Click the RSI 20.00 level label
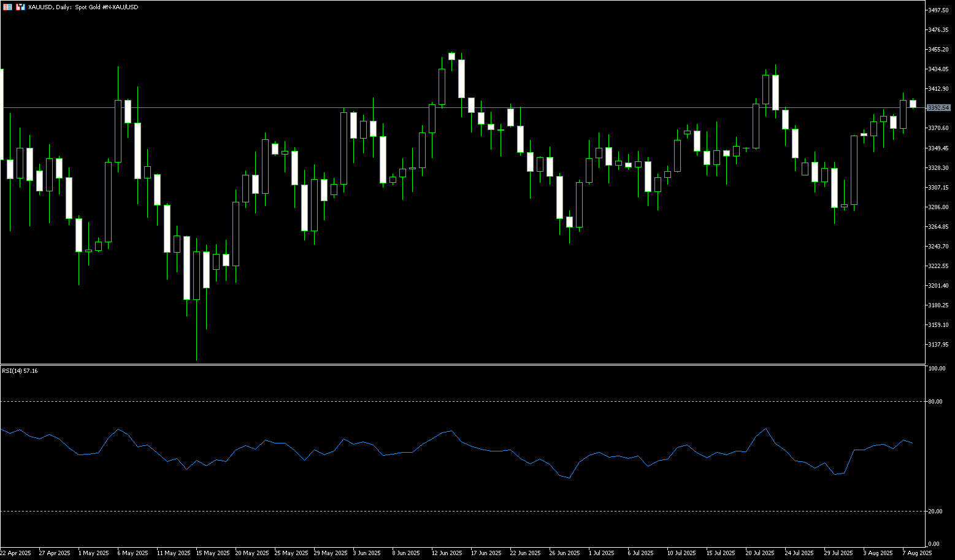Screen dimensions: 955x560 click(935, 512)
